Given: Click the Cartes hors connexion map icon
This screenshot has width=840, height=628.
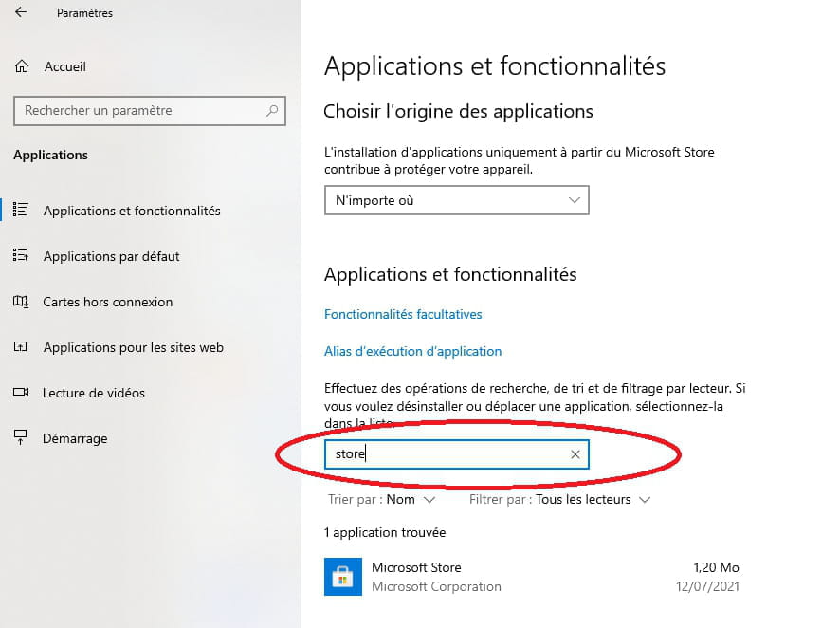Looking at the screenshot, I should coord(20,301).
